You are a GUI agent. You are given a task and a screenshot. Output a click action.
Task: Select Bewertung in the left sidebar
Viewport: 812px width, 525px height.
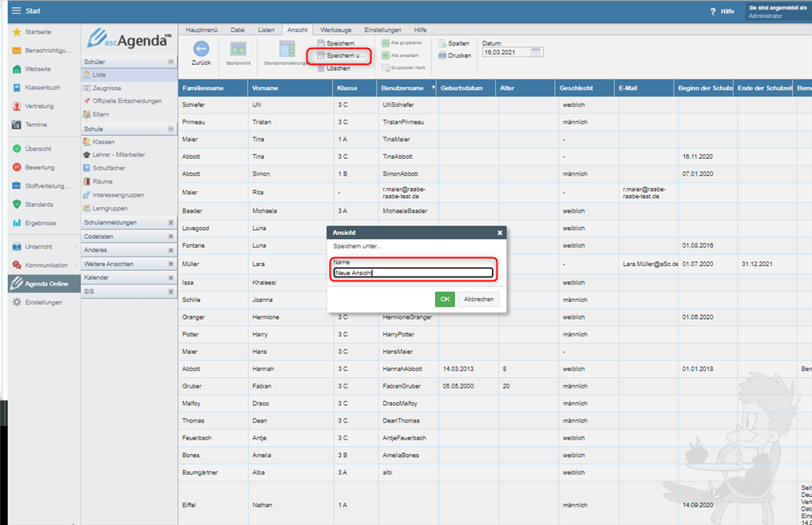click(39, 168)
